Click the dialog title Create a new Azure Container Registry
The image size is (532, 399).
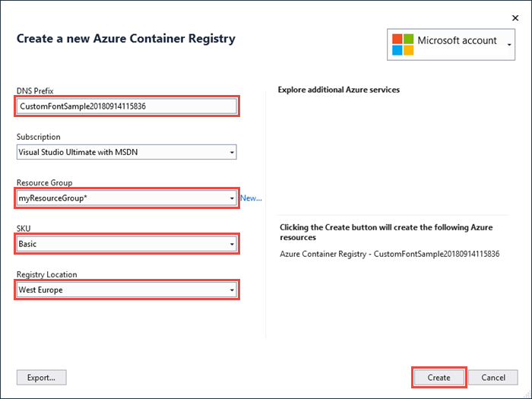pos(126,39)
